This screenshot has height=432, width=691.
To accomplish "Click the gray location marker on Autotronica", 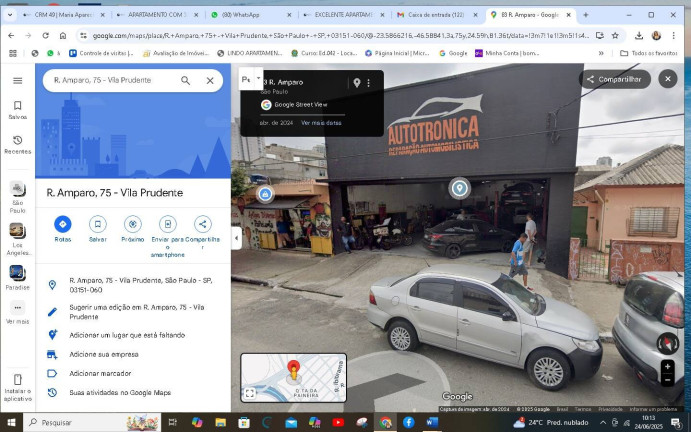I will 459,188.
